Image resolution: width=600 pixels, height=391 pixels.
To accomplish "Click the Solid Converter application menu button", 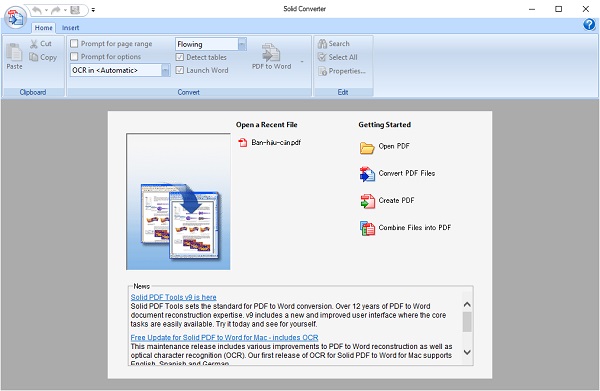I will tap(15, 17).
